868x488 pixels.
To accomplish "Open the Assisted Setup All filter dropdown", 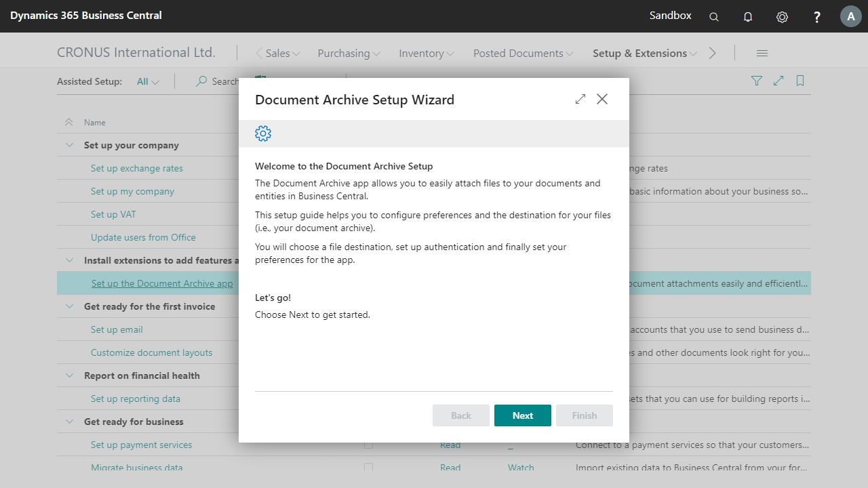I will tap(148, 81).
